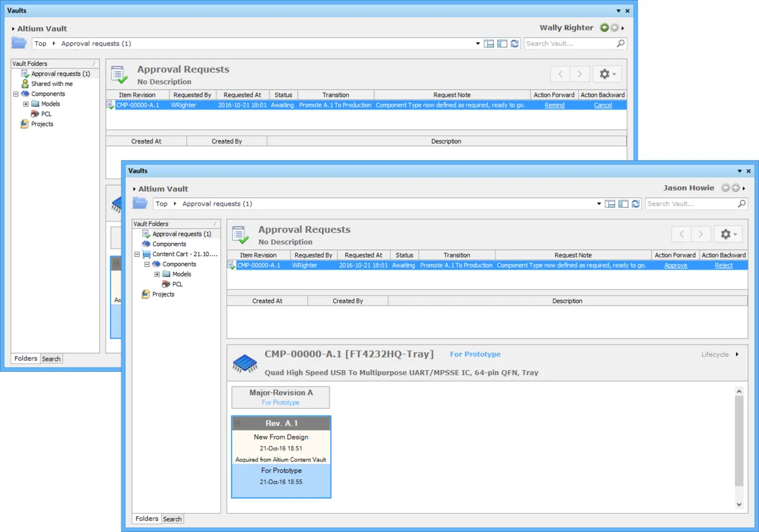Open the breadcrumb path dropdown in Jason Howie's window
Image resolution: width=759 pixels, height=532 pixels.
click(x=599, y=204)
